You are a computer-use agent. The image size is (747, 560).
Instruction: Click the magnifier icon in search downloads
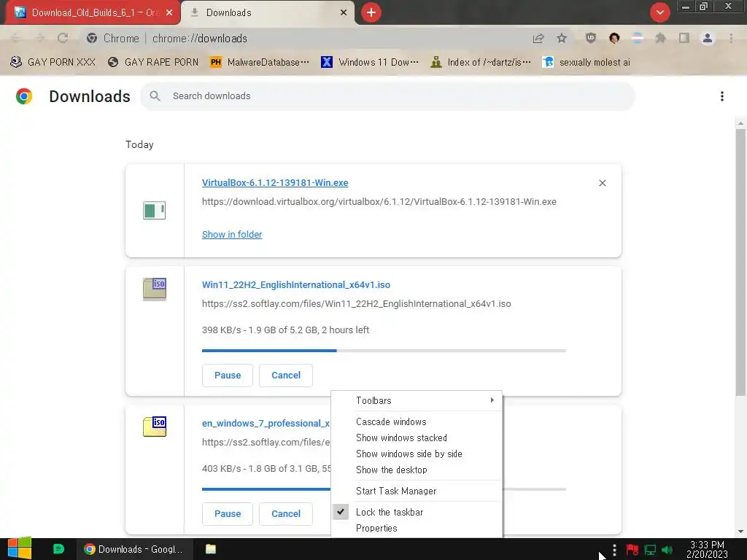point(155,96)
